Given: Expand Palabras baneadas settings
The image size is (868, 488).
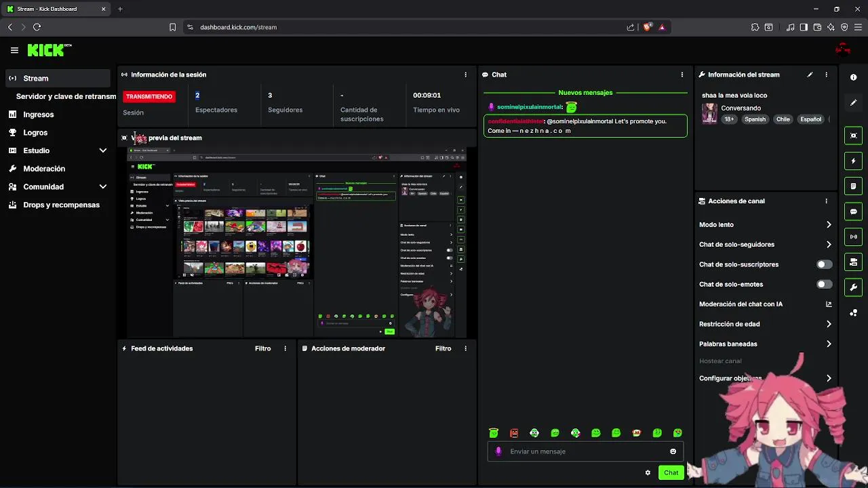Looking at the screenshot, I should tap(829, 344).
